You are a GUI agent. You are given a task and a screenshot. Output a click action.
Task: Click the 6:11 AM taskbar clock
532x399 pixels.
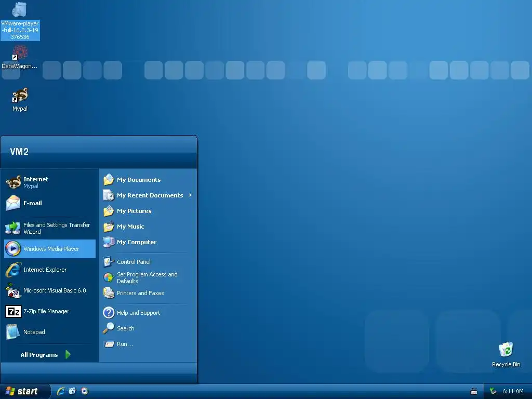pos(513,392)
